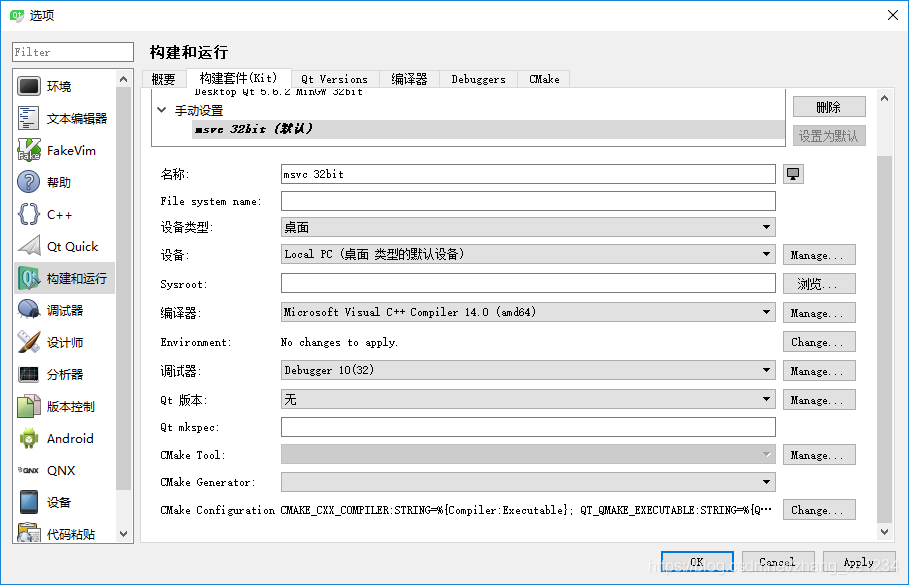Switch to the 构建套件(Kit) tab
This screenshot has height=585, width=909.
[x=238, y=78]
